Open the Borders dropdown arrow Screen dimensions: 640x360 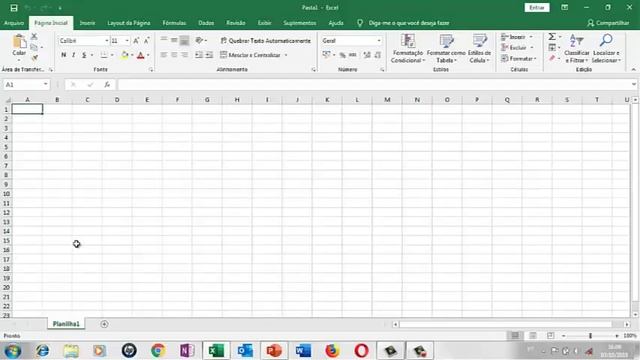tap(112, 55)
